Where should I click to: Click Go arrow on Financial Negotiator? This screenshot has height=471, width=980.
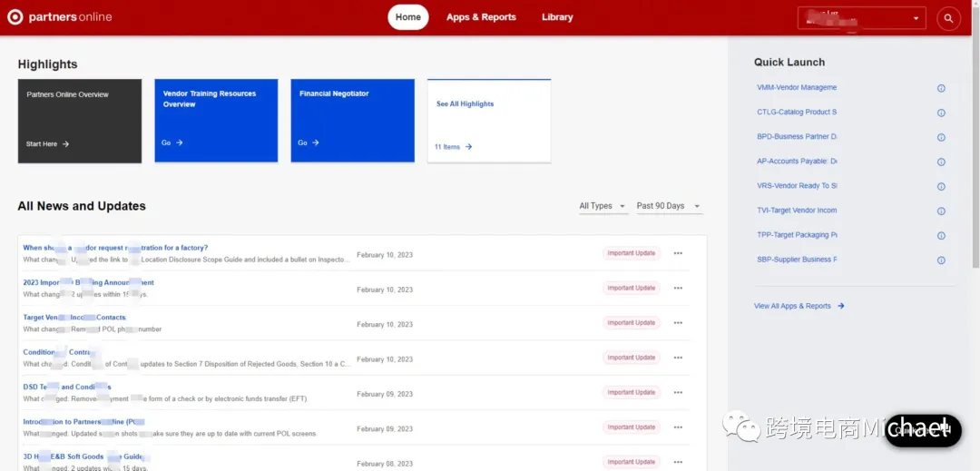click(x=315, y=142)
